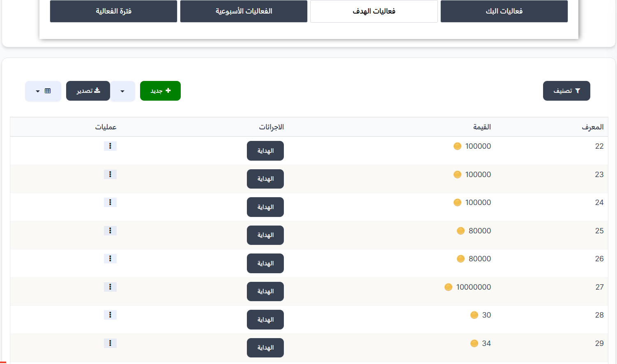Click the تصدير export button
This screenshot has height=364, width=617.
tap(88, 91)
